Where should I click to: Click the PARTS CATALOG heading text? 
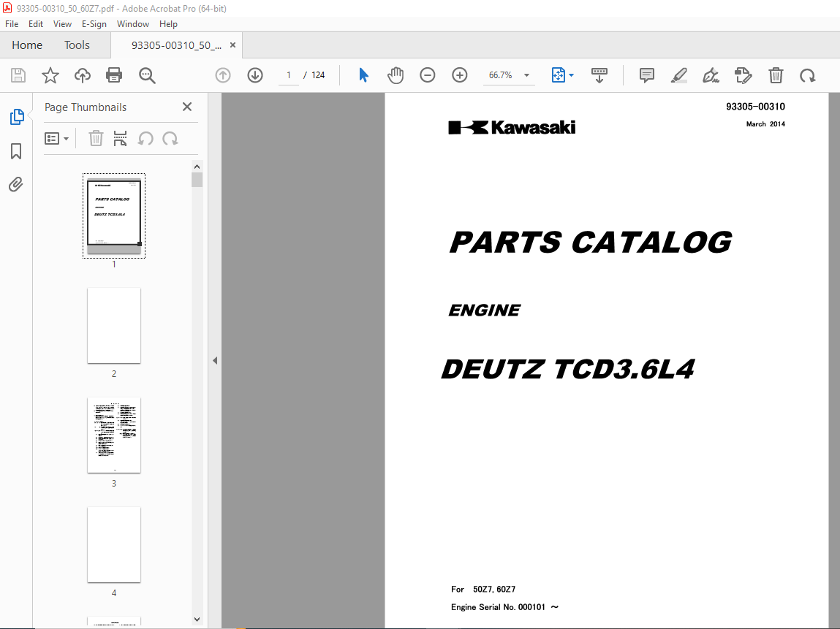pos(591,243)
